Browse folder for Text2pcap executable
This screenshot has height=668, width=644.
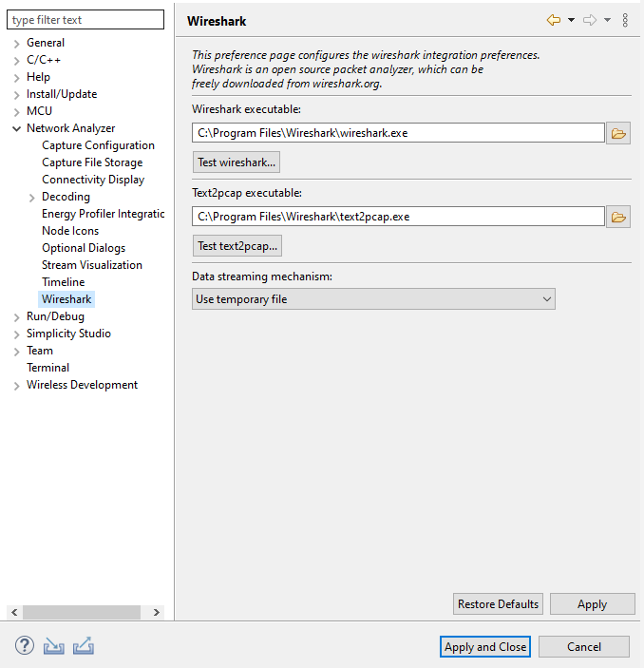click(x=618, y=217)
